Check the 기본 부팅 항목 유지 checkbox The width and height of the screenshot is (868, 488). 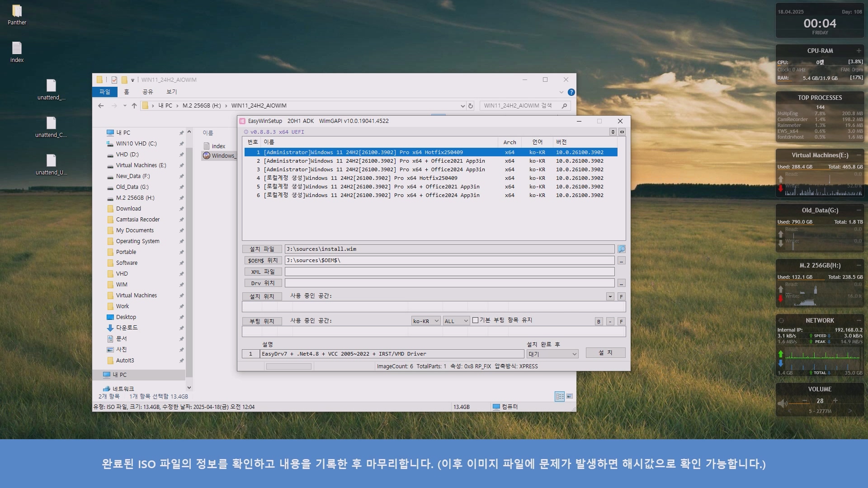pos(475,320)
